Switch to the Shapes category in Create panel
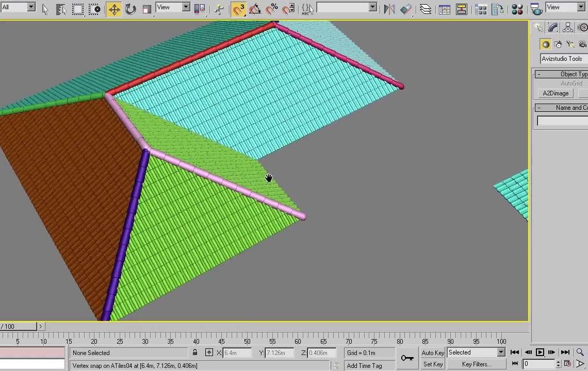Viewport: 588px width, 371px height. tap(558, 44)
